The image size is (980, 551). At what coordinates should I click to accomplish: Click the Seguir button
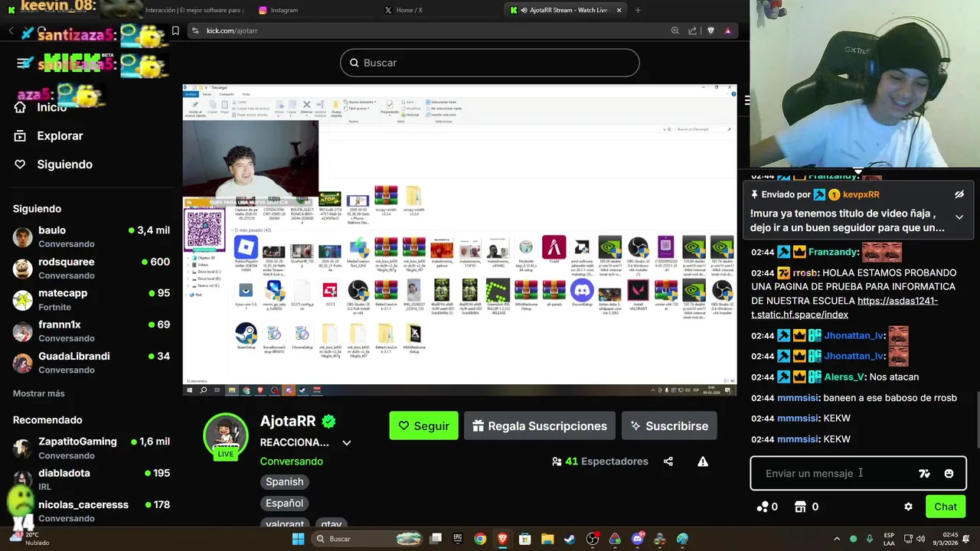point(423,425)
